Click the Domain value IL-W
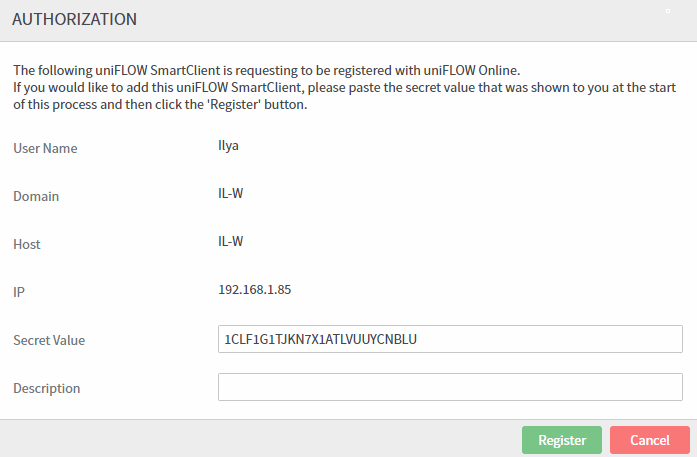The image size is (697, 457). (x=231, y=193)
